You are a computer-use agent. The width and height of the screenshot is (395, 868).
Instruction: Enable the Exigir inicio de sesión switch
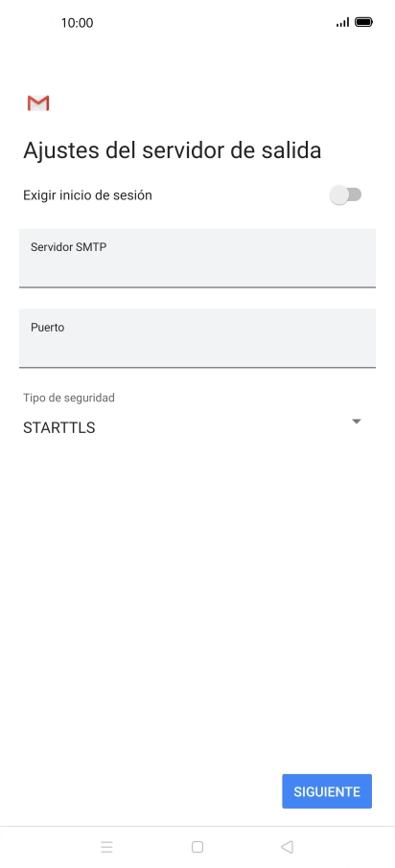(x=346, y=194)
